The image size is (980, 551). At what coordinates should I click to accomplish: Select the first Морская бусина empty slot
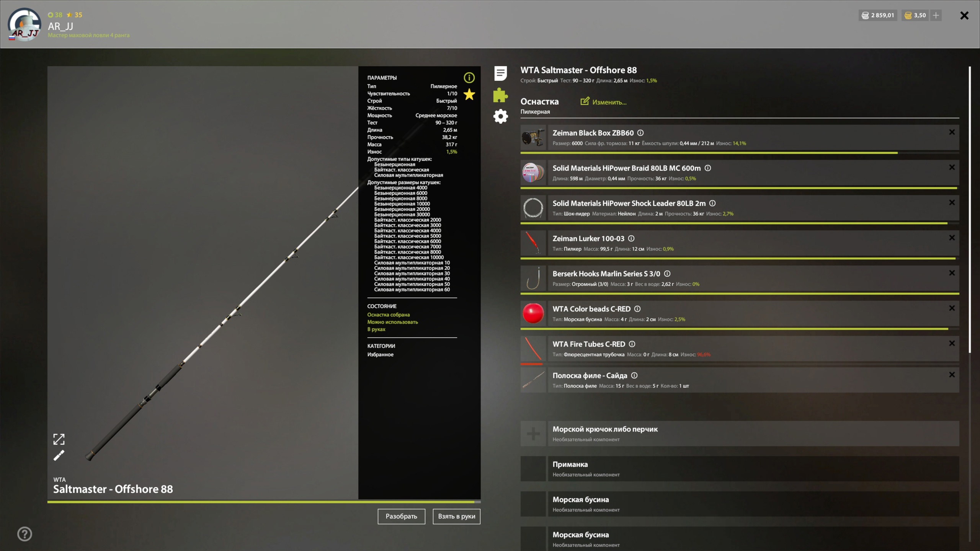pyautogui.click(x=740, y=504)
